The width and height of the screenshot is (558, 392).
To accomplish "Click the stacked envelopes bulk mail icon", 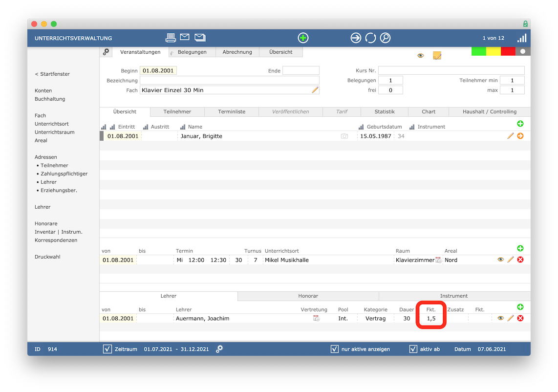I will [200, 37].
